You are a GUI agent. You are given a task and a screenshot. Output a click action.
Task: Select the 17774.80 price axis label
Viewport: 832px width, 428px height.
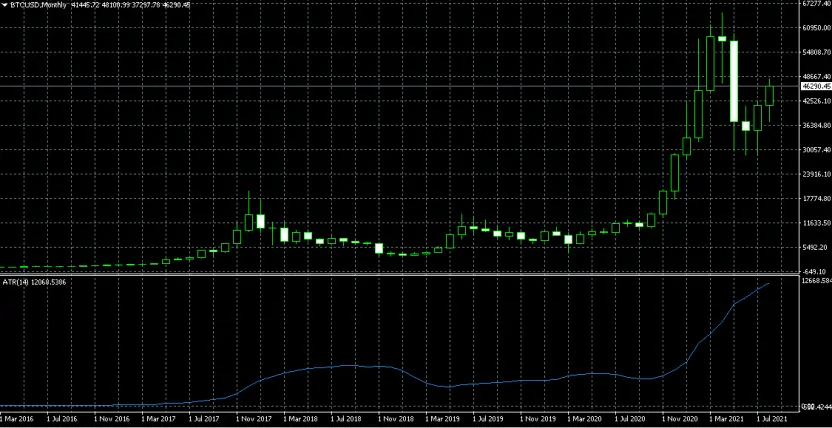[x=817, y=198]
